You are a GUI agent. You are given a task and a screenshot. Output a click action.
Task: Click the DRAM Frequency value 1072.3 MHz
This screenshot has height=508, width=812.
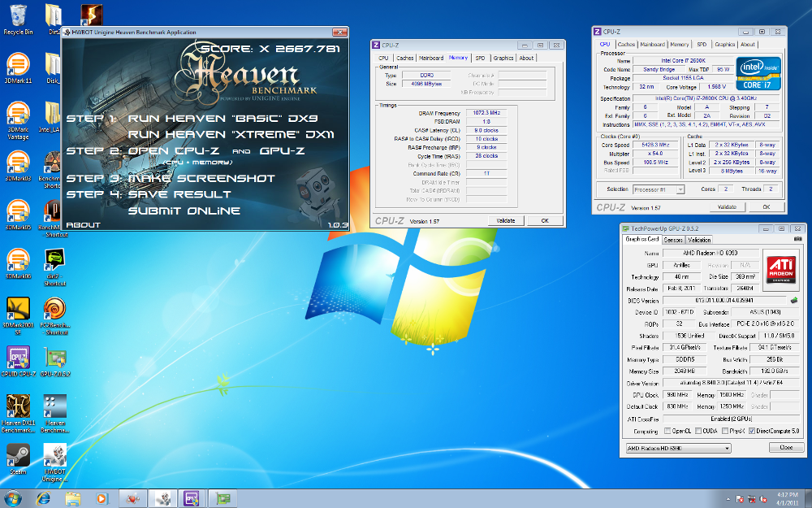[x=486, y=113]
